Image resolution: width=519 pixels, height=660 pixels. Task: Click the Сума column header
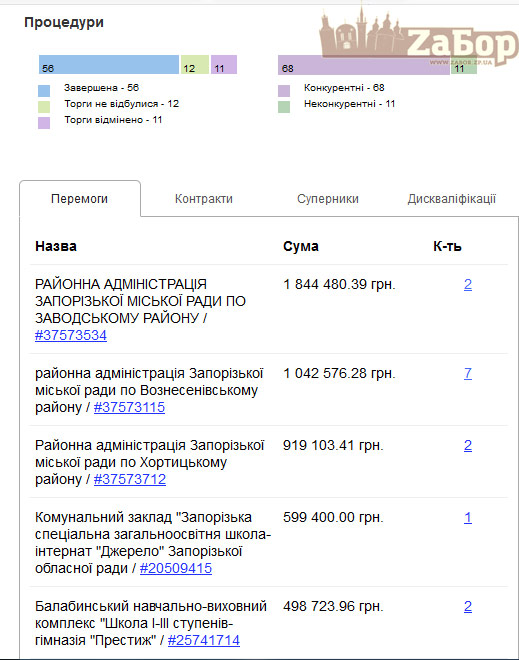(x=301, y=246)
